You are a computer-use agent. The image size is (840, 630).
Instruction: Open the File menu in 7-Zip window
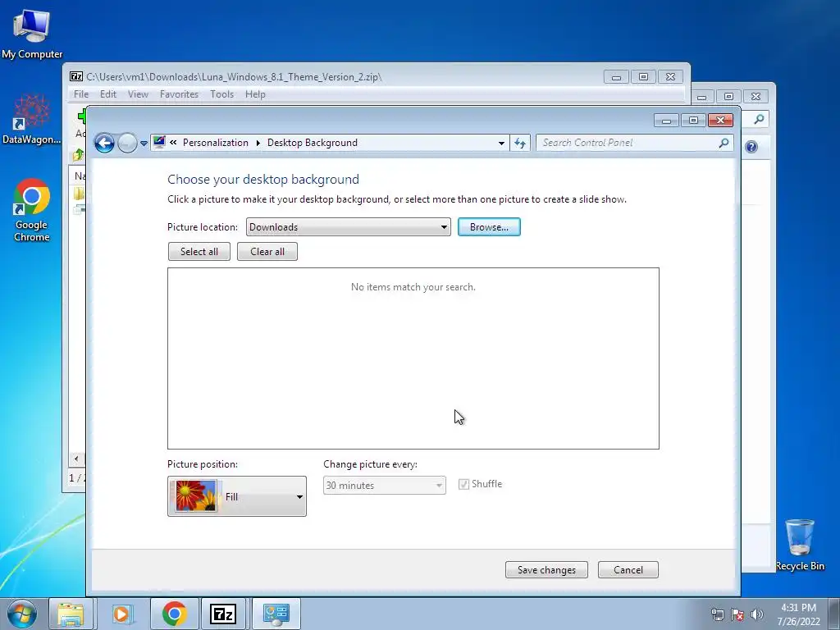[81, 94]
